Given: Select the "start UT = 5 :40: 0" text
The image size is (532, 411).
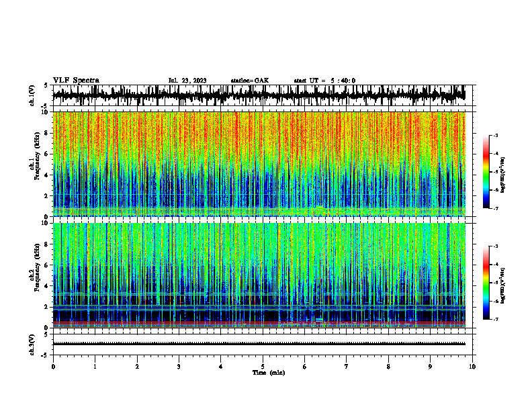Looking at the screenshot, I should tap(324, 81).
